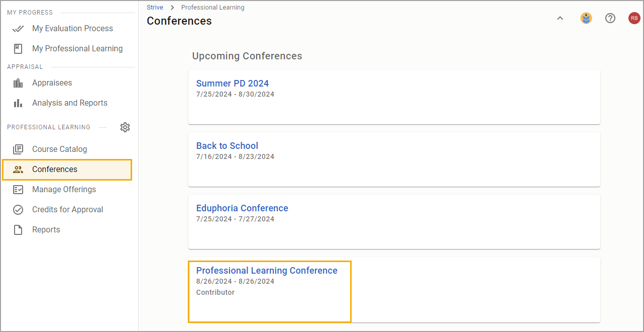The image size is (644, 332).
Task: Click the Reports document icon
Action: (x=18, y=230)
